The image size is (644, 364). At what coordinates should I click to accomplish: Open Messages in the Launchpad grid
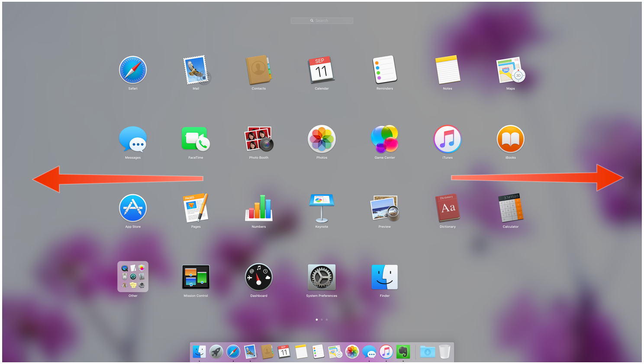133,139
